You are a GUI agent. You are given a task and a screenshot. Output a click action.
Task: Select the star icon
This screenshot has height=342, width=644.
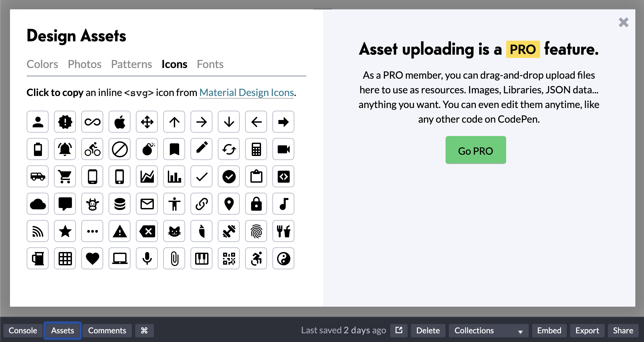click(65, 231)
